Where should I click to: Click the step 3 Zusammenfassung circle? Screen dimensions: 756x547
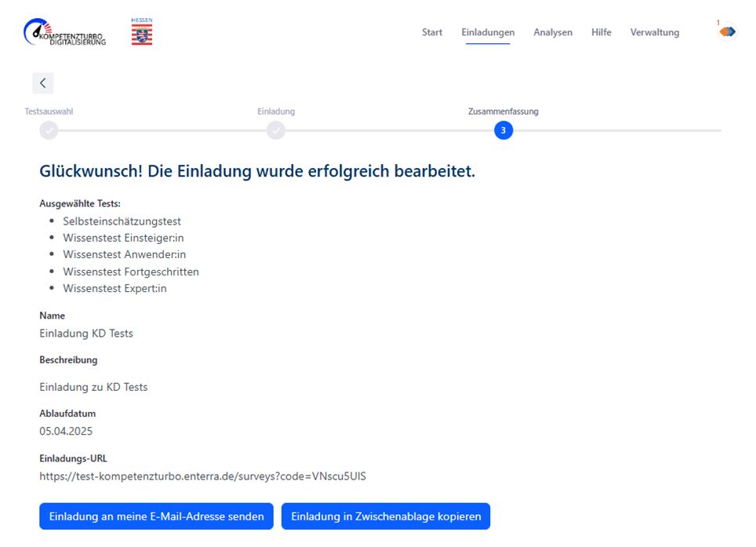pyautogui.click(x=503, y=130)
